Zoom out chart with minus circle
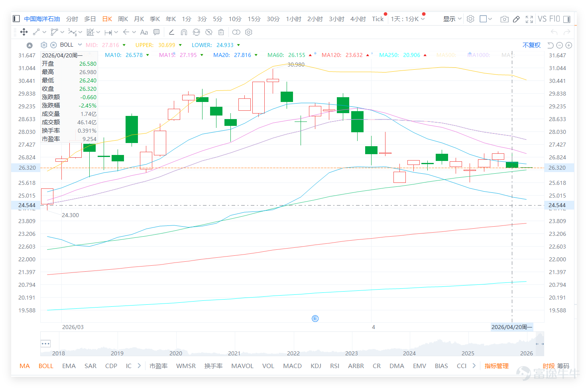Image resolution: width=588 pixels, height=388 pixels. pos(560,45)
